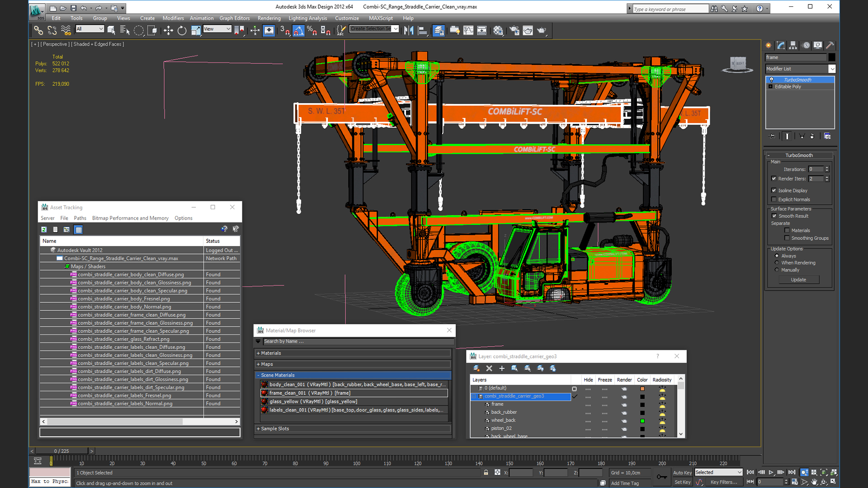Enable Separate by Materials checkbox

pyautogui.click(x=787, y=230)
